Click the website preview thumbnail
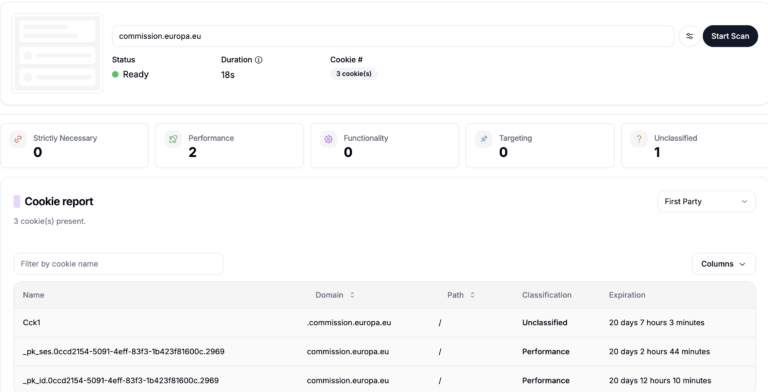Image resolution: width=768 pixels, height=392 pixels. click(57, 53)
